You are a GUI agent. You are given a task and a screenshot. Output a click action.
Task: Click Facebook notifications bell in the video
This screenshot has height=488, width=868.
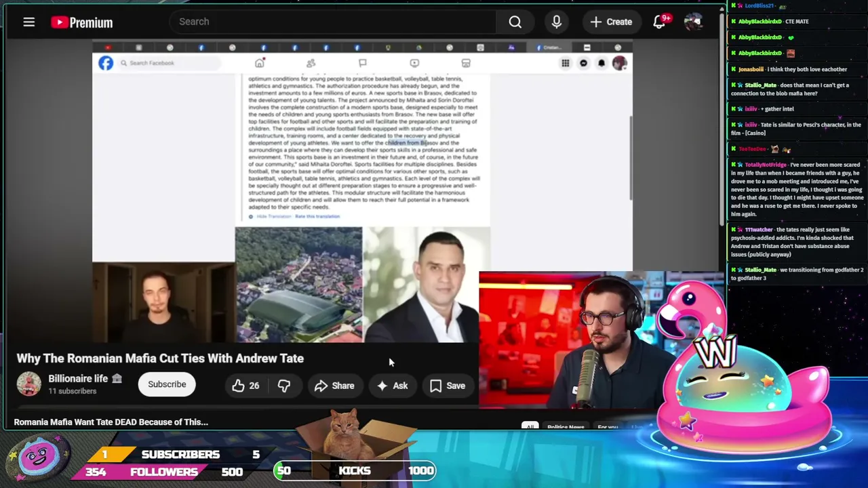point(601,63)
